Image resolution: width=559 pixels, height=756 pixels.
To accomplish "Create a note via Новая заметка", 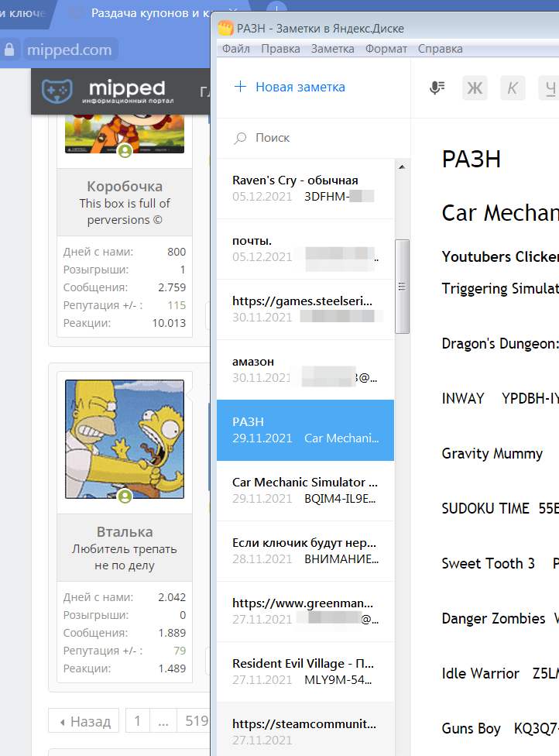I will 300,87.
